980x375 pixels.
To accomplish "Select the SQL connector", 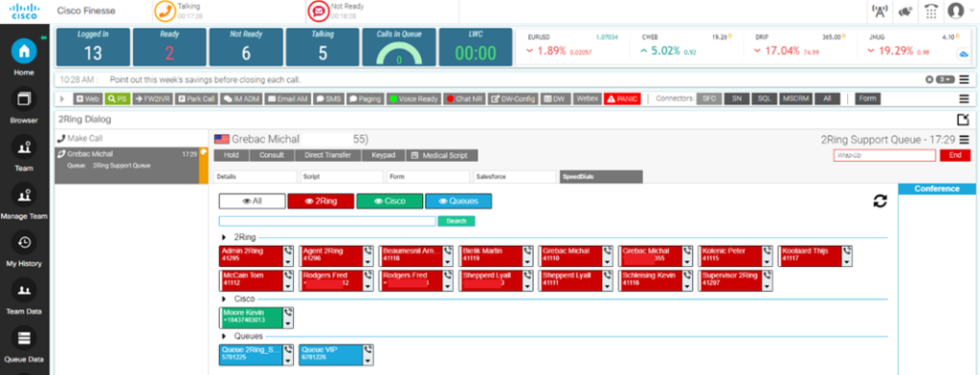I will (765, 99).
